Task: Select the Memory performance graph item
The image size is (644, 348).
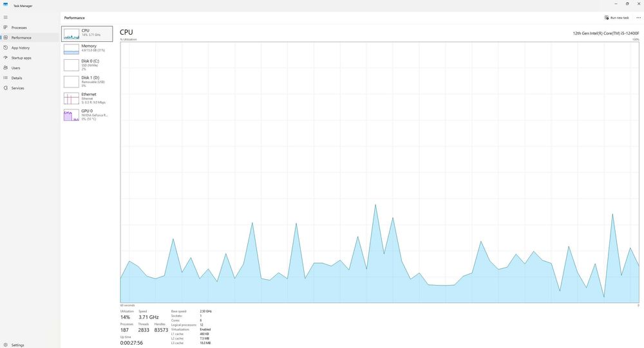Action: coord(87,49)
